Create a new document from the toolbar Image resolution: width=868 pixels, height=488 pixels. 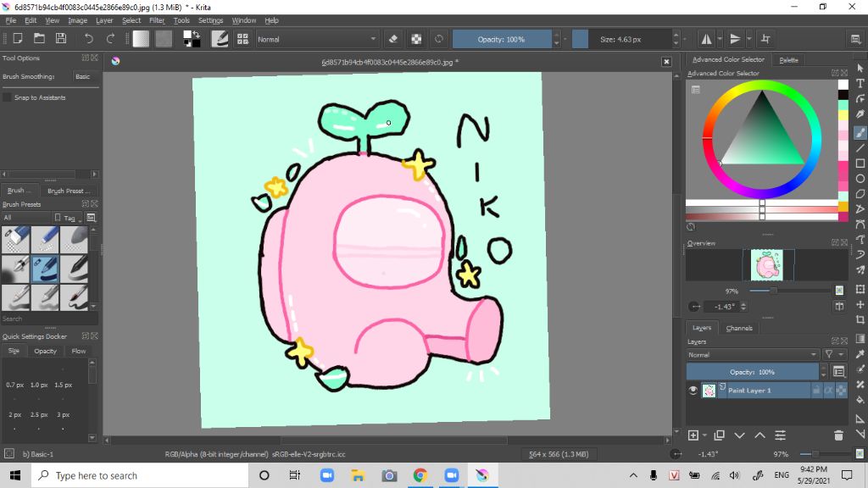click(x=18, y=39)
